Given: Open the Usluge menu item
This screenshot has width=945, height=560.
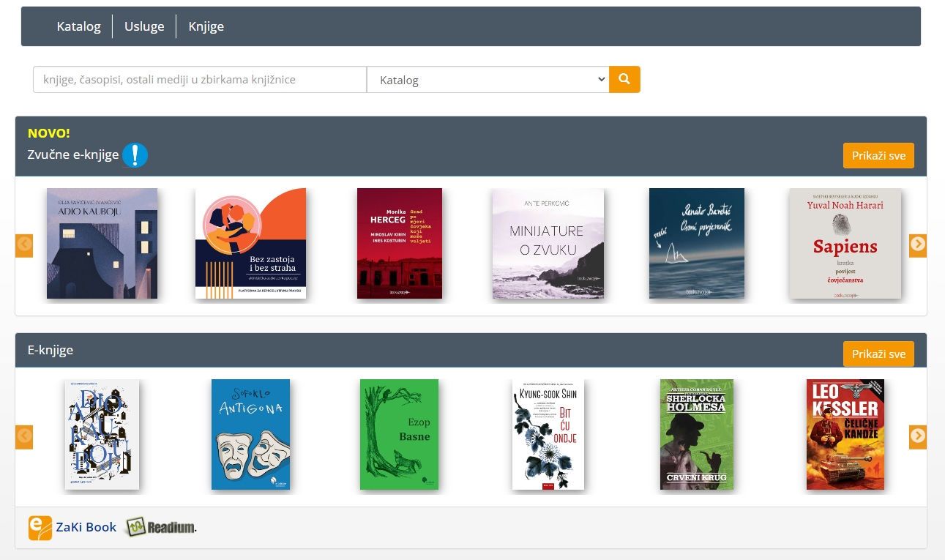Looking at the screenshot, I should 144,26.
